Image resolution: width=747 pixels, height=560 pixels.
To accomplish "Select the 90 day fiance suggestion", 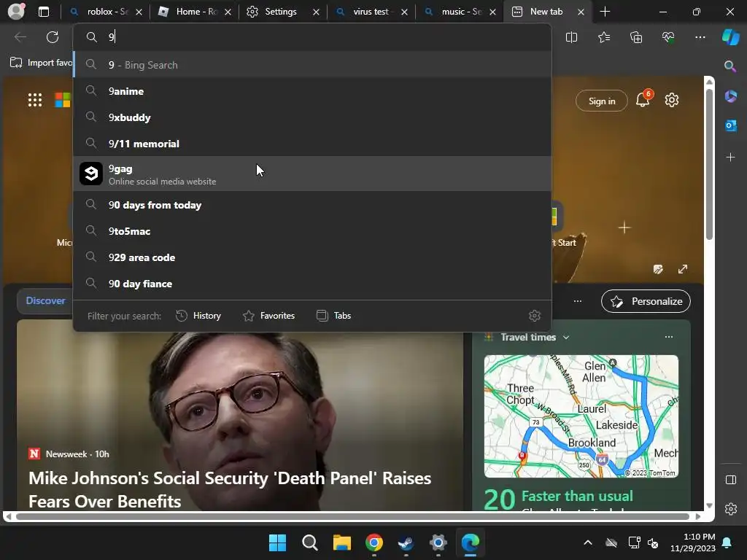I will pos(312,284).
